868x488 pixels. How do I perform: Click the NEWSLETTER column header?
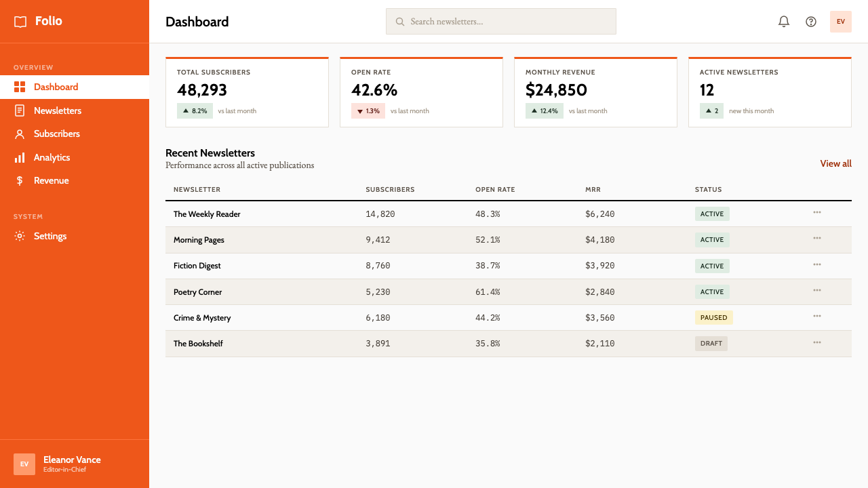[x=197, y=190]
